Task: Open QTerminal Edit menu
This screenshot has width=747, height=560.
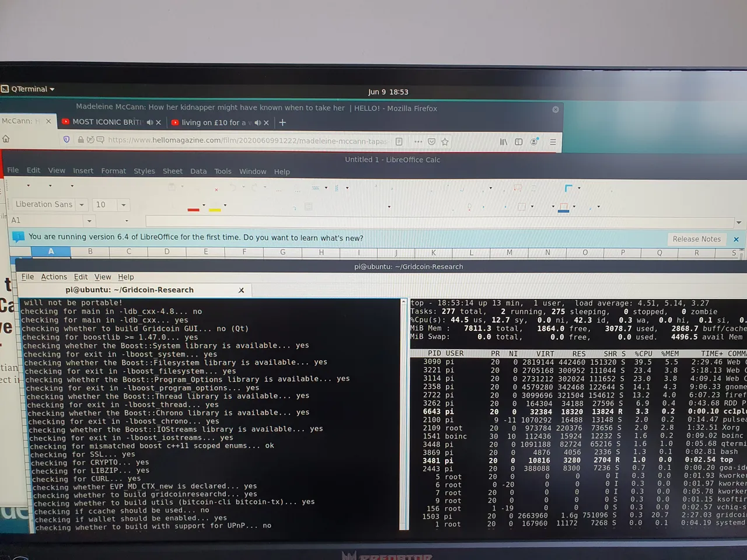Action: pyautogui.click(x=81, y=277)
